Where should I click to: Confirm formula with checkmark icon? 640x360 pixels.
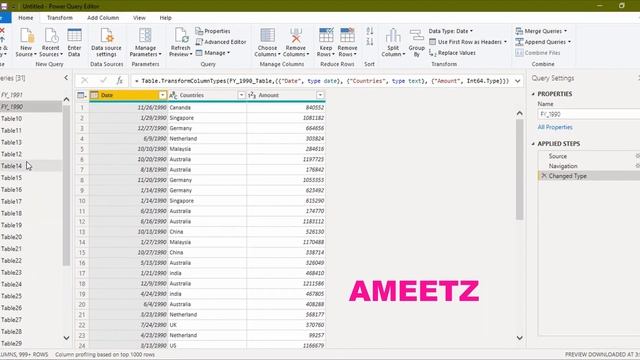103,81
